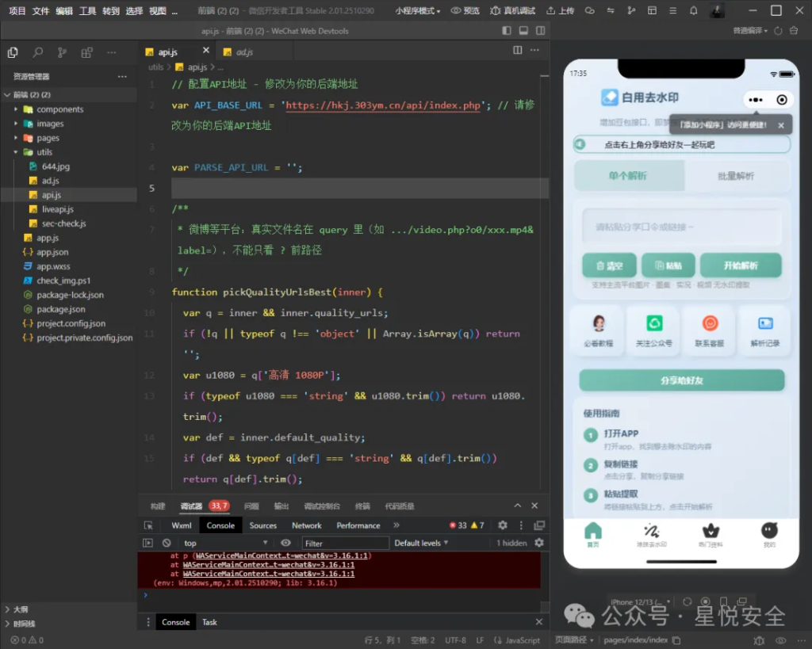Open app.json in file tree
Image resolution: width=812 pixels, height=649 pixels.
(52, 252)
